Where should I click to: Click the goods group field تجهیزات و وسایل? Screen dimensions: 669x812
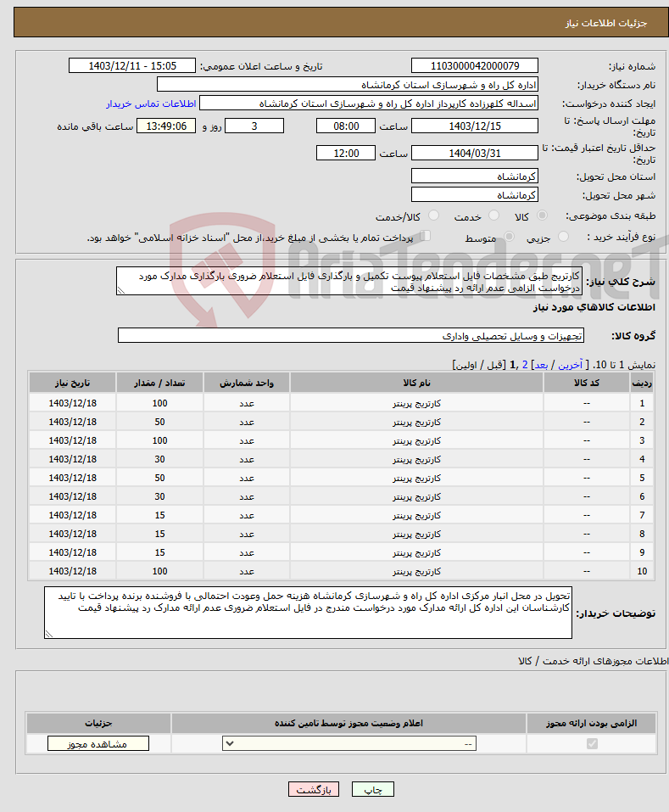pyautogui.click(x=351, y=335)
